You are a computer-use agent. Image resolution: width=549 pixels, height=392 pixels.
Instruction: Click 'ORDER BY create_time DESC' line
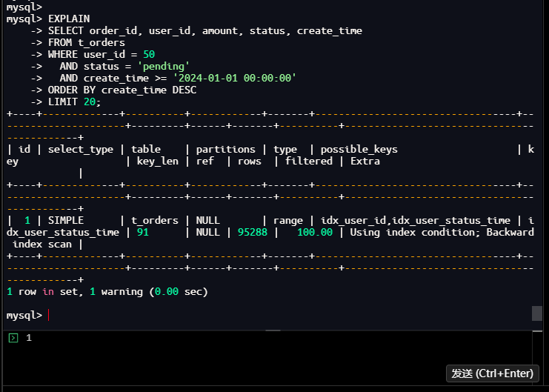click(x=122, y=90)
